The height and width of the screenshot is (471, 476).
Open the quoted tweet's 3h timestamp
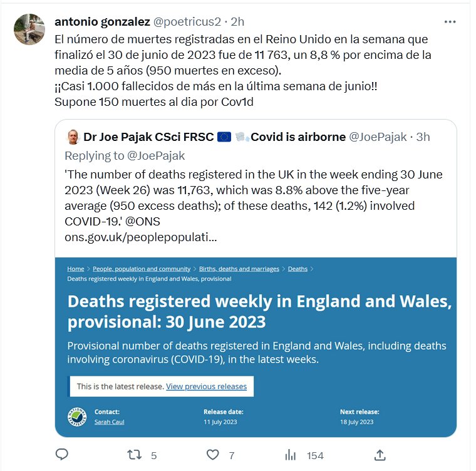click(x=423, y=137)
